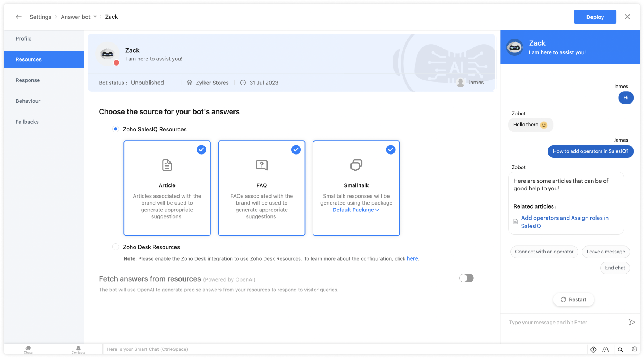
Task: Open search from the bottom bar magnifier
Action: (x=620, y=349)
